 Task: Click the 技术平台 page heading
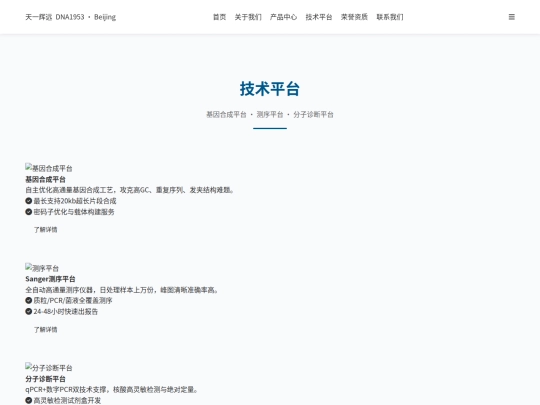(x=270, y=89)
